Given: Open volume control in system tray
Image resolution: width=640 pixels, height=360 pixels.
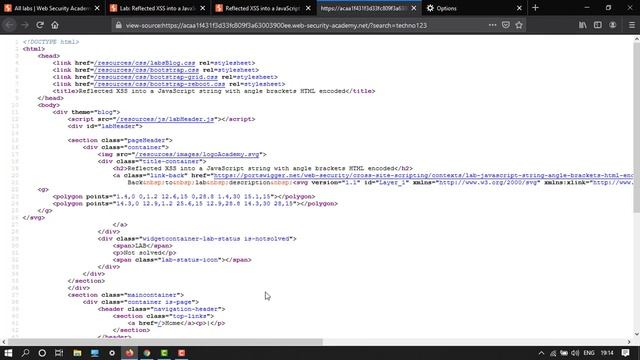Looking at the screenshot, I should click(575, 353).
